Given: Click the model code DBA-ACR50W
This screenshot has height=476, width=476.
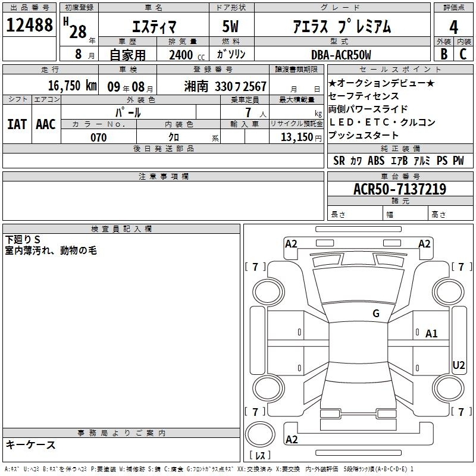Looking at the screenshot, I should 340,55.
